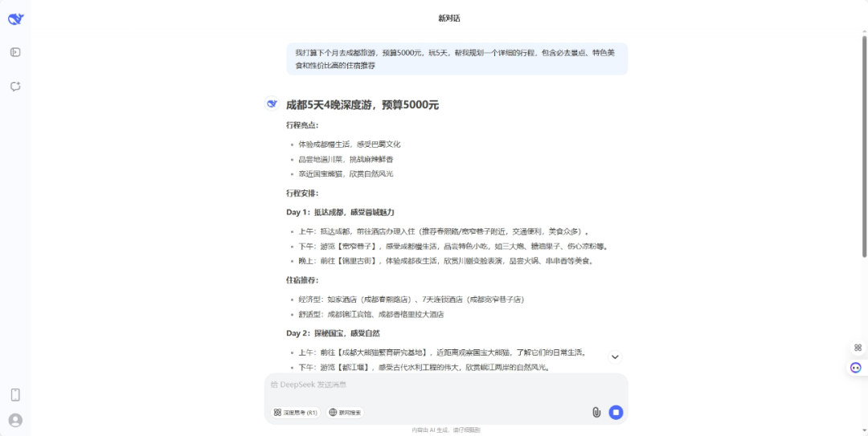Open the mobile app download icon

click(15, 394)
